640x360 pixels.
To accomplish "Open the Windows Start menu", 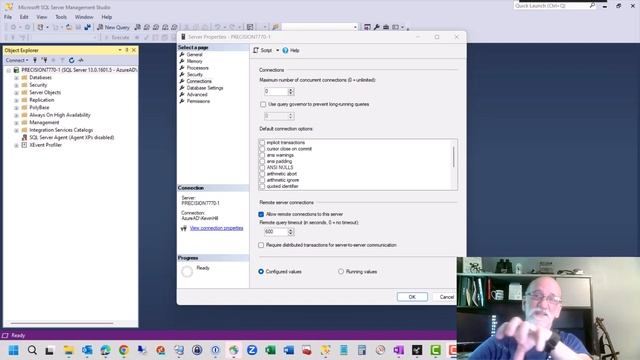I will 13,350.
